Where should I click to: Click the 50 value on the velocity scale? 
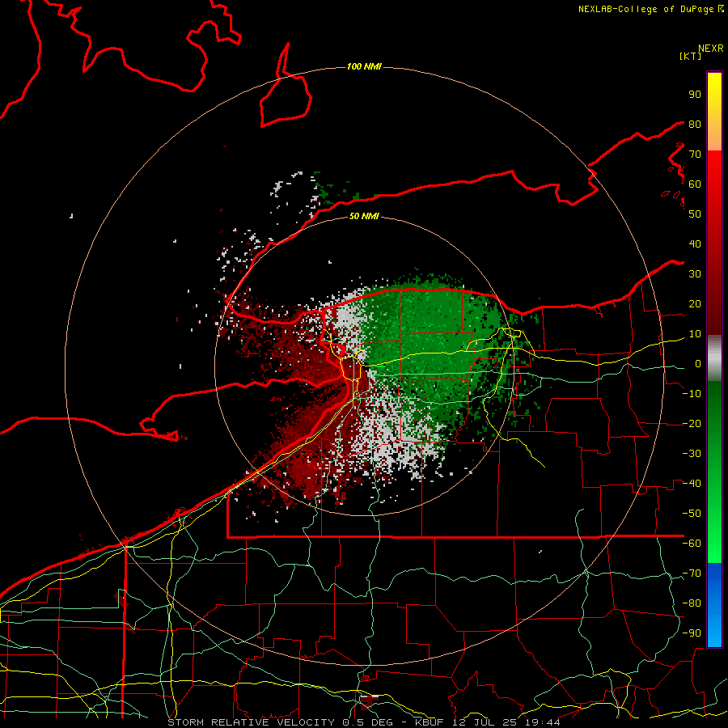(695, 214)
